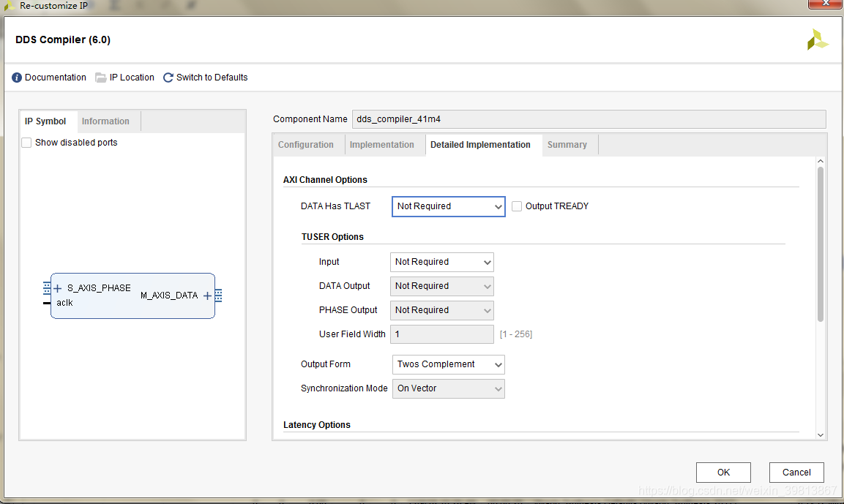The width and height of the screenshot is (844, 504).
Task: Click the S_AXIS_PHASE bus port connector
Action: 47,288
